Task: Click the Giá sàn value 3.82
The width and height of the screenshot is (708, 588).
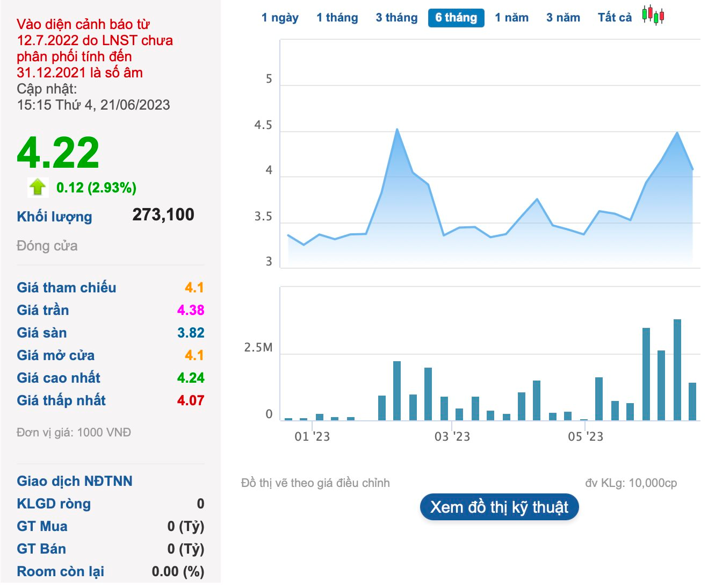Action: 191,333
